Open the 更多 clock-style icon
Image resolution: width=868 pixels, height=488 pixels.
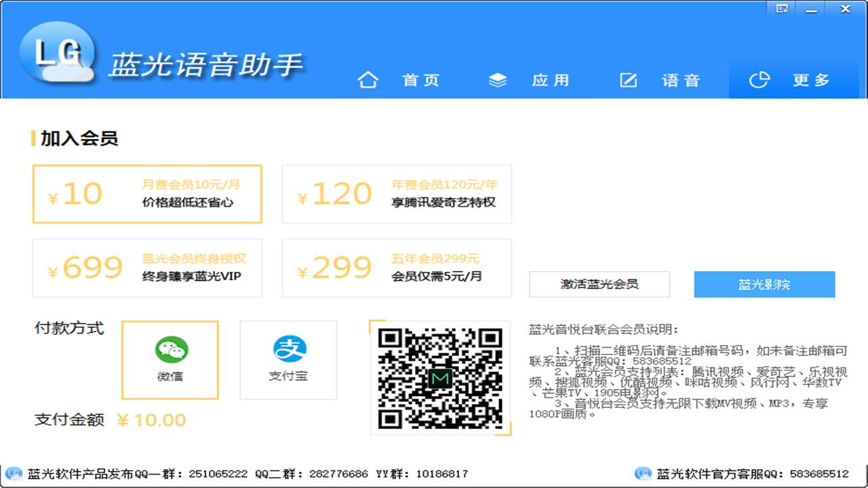pyautogui.click(x=760, y=79)
